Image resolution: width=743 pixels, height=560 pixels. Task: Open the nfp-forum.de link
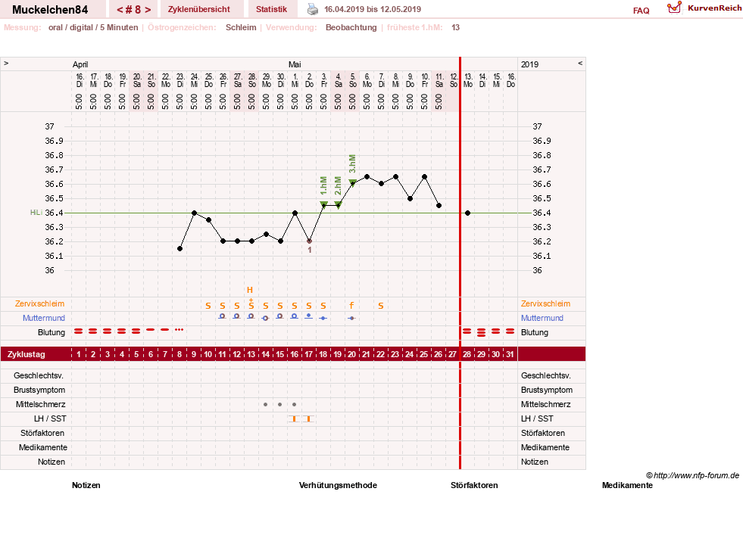tap(696, 476)
